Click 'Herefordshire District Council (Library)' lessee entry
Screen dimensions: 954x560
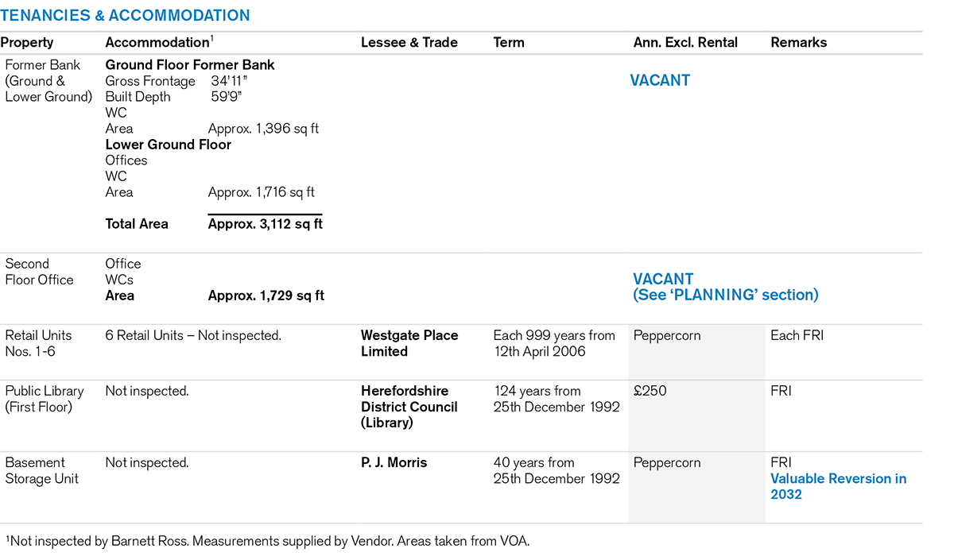409,407
